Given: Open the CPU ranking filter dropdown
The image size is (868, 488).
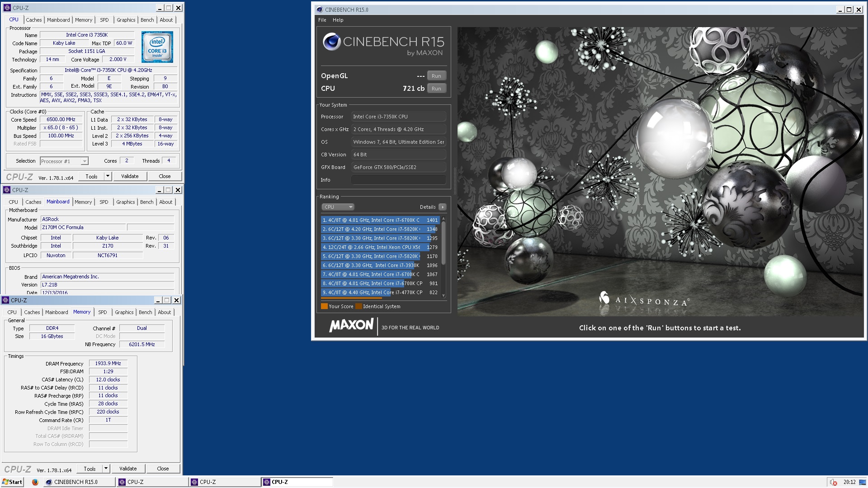Looking at the screenshot, I should coord(338,207).
